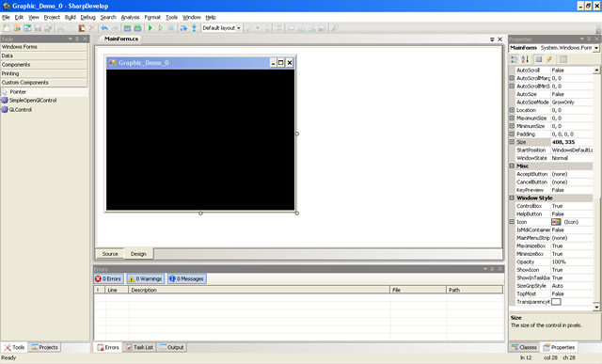Open the Default layout dropdown

point(222,28)
